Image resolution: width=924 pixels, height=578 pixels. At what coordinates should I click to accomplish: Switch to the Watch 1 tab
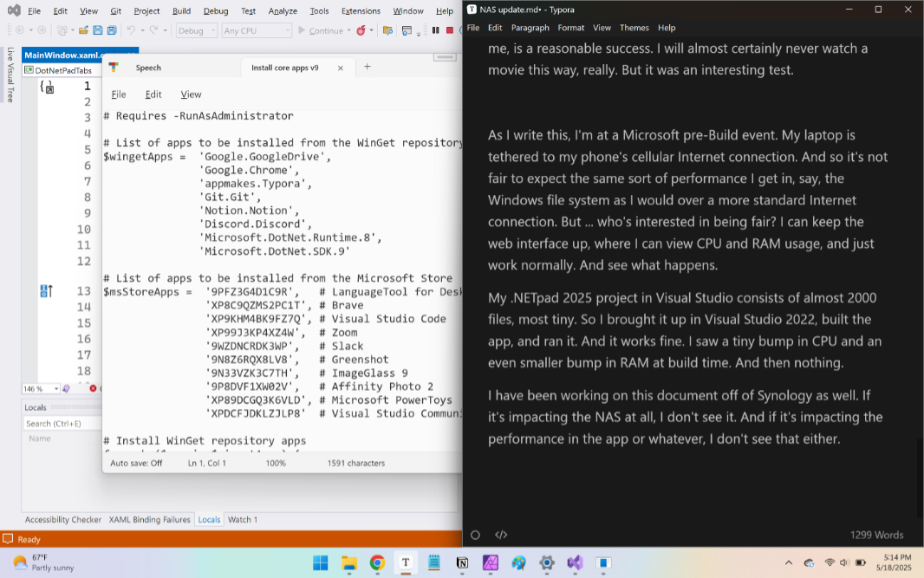(x=242, y=520)
